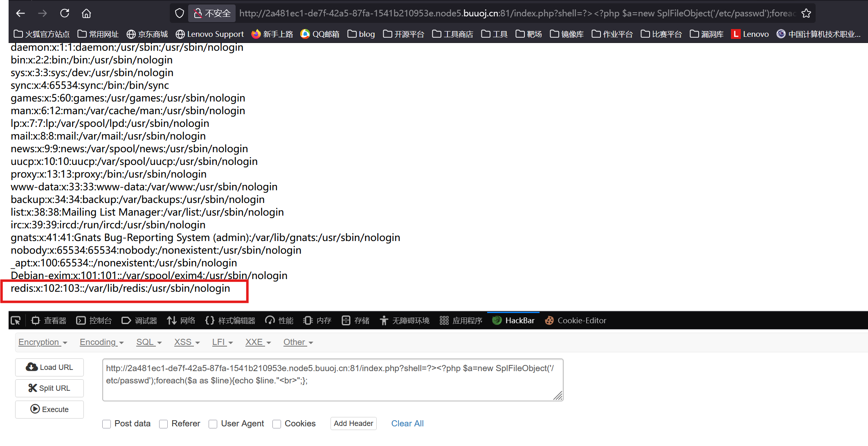The image size is (868, 446).
Task: Tick the Cookies checkbox
Action: tap(277, 424)
